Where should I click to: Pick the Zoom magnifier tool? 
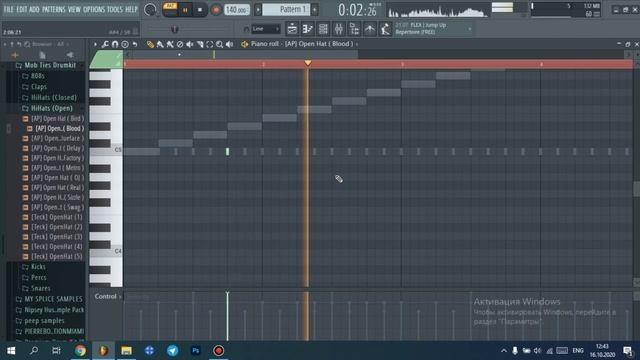[220, 44]
